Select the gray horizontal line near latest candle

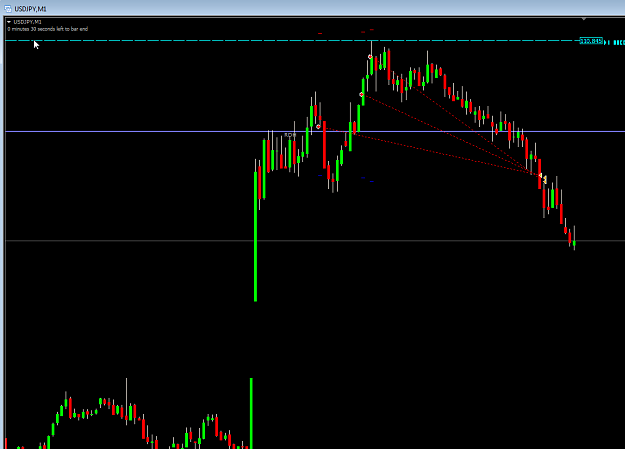(x=315, y=240)
